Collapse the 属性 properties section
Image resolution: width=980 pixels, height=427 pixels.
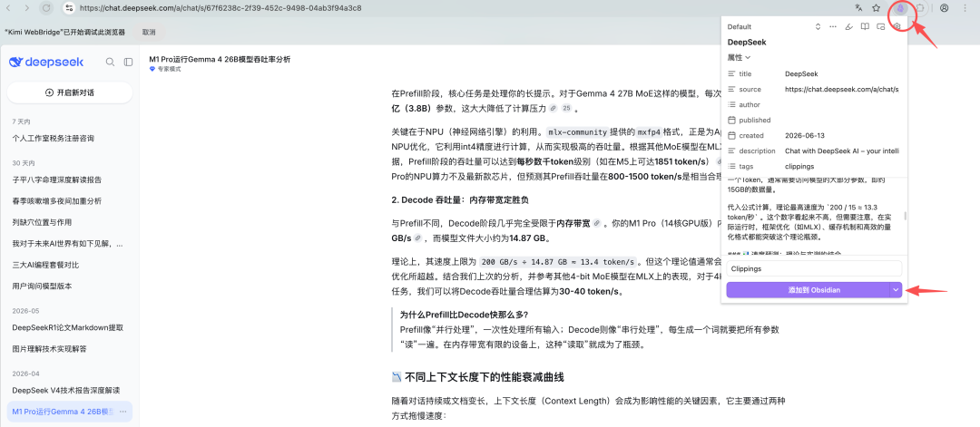(739, 57)
